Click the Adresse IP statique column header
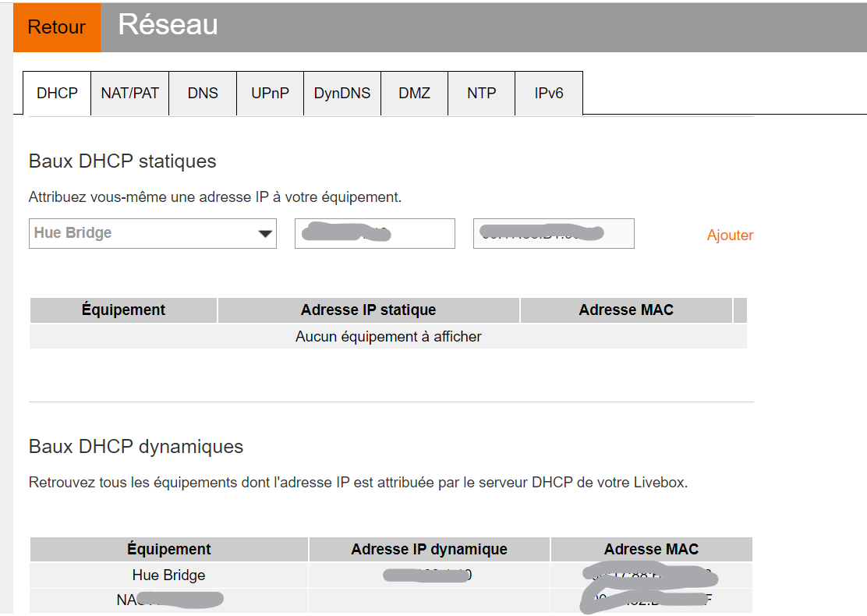867x616 pixels. (368, 310)
